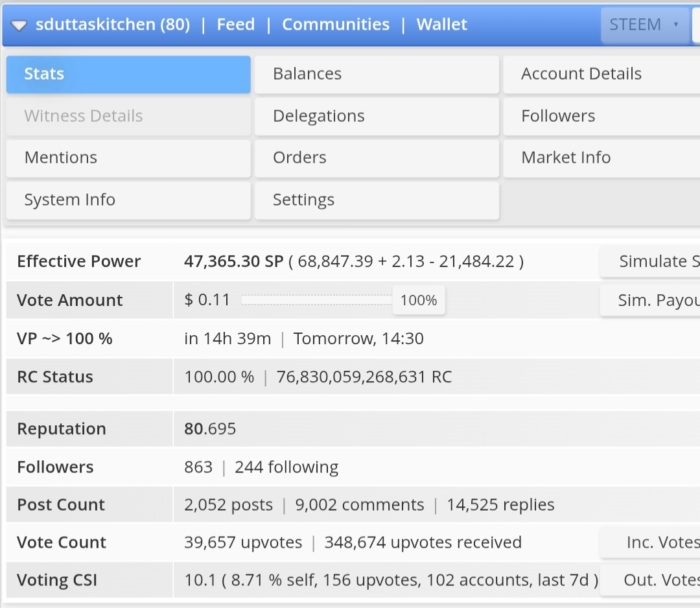Show the Delegations tab

tap(377, 117)
